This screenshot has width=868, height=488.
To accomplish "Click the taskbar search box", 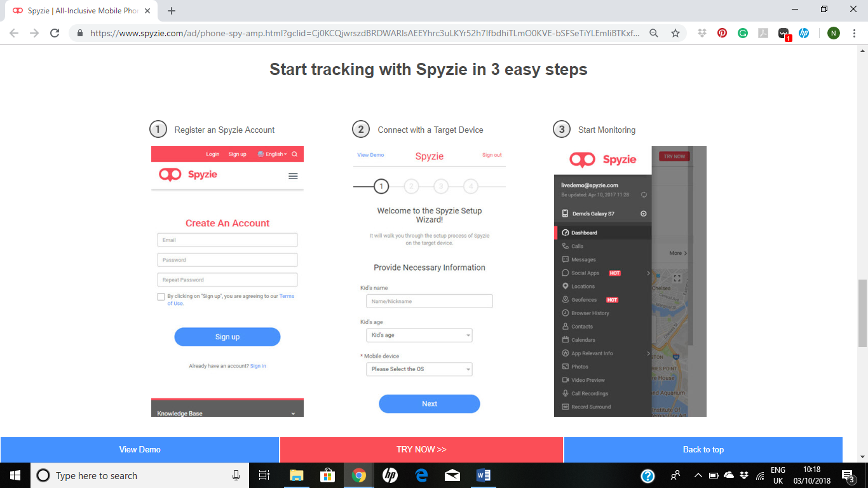I will (x=139, y=475).
